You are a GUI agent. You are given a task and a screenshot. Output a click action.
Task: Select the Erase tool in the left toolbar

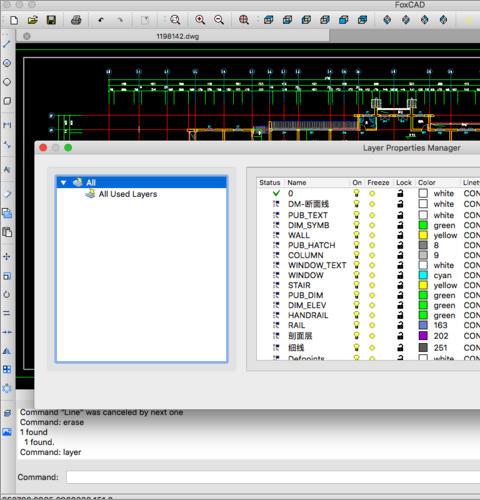click(7, 194)
